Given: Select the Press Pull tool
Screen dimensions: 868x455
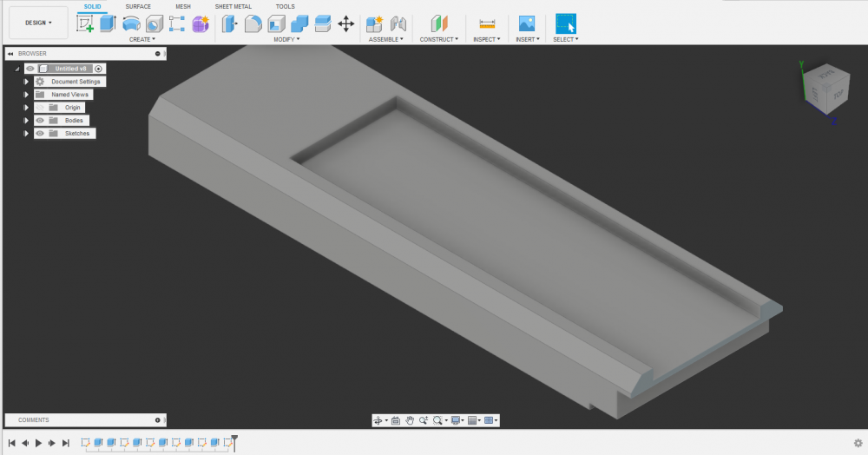Looking at the screenshot, I should click(x=229, y=23).
